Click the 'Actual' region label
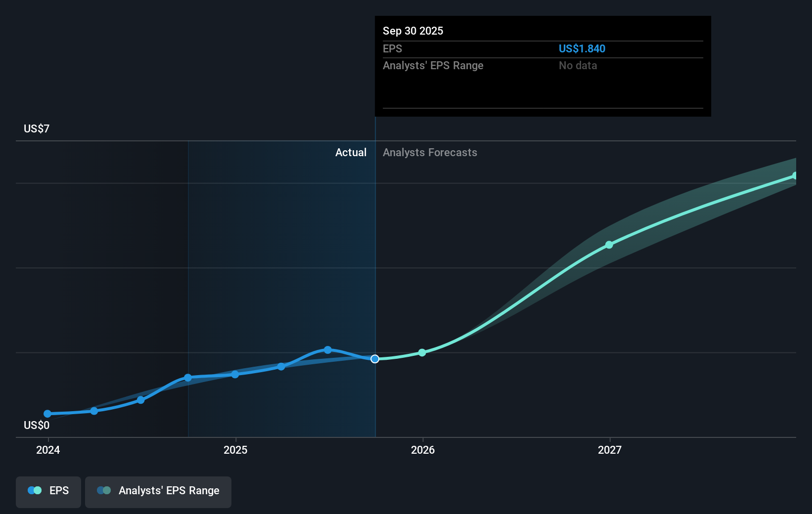This screenshot has height=514, width=812. (351, 152)
